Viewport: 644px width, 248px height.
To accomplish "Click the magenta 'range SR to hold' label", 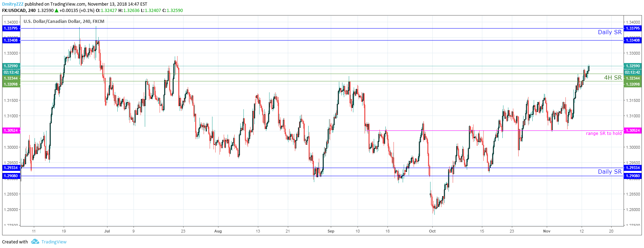I will point(603,134).
